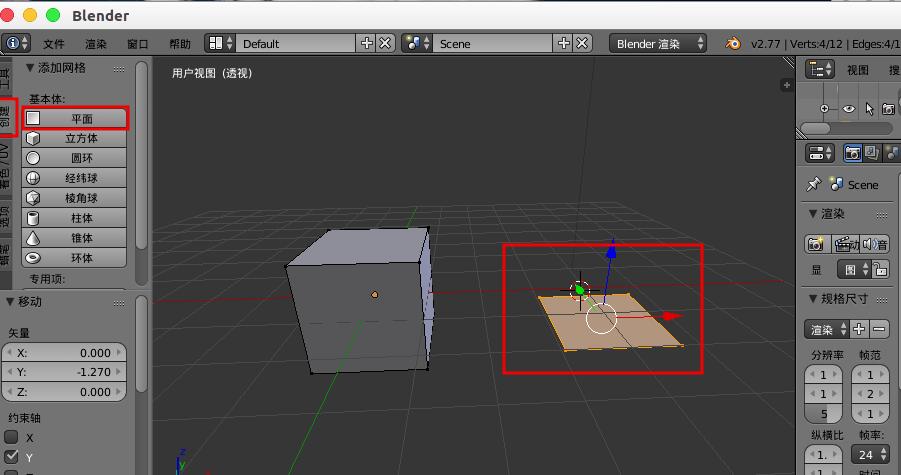Add a UV sphere (经纬球)
Image resolution: width=901 pixels, height=475 pixels.
coord(74,178)
